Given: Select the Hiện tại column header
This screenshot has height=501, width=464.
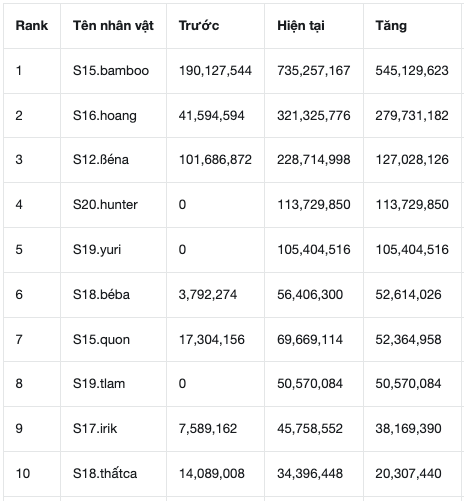Looking at the screenshot, I should [x=314, y=26].
